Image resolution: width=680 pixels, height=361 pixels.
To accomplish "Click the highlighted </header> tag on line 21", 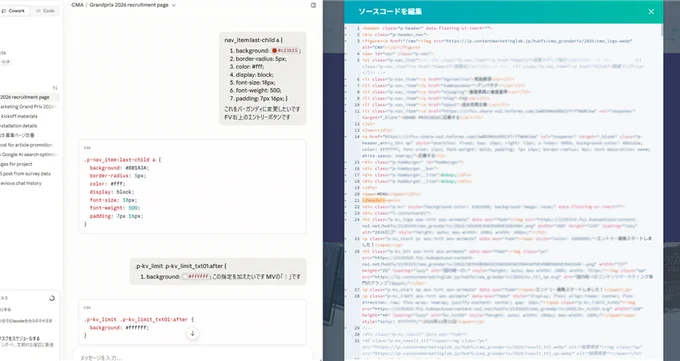I will pyautogui.click(x=373, y=200).
